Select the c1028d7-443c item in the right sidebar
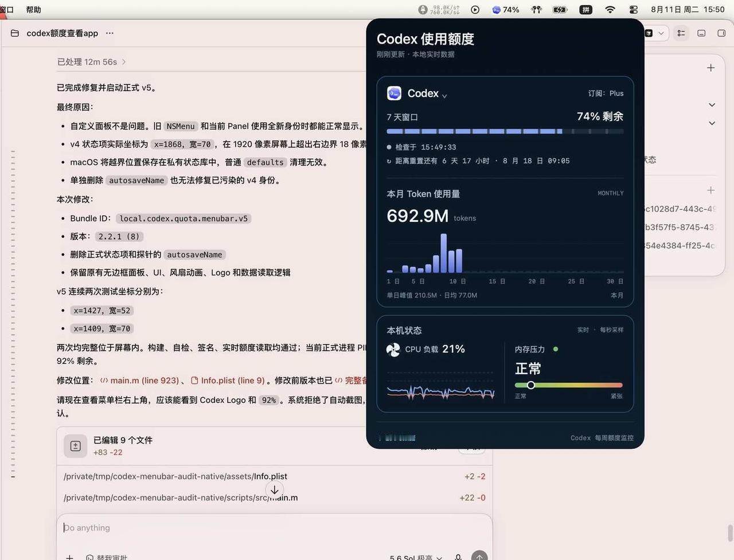The height and width of the screenshot is (560, 734). click(x=680, y=209)
